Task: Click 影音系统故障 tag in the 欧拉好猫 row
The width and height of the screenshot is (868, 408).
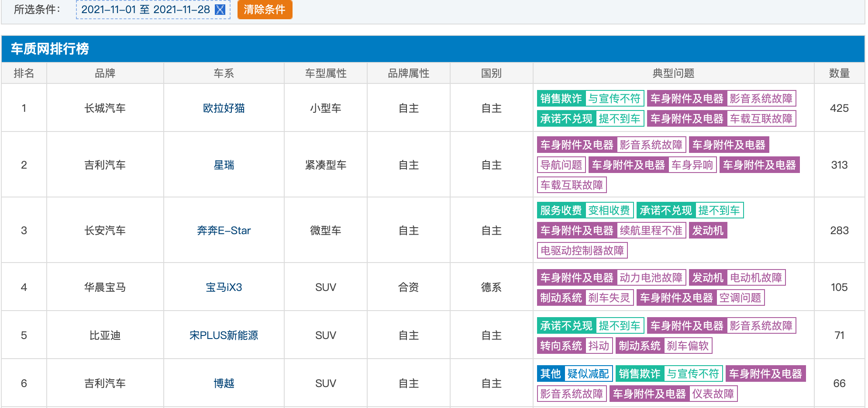Action: point(761,99)
